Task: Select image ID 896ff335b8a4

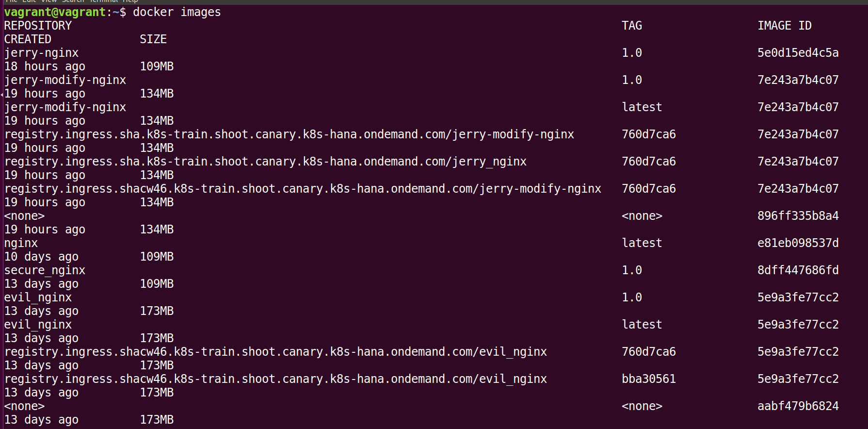Action: [798, 216]
